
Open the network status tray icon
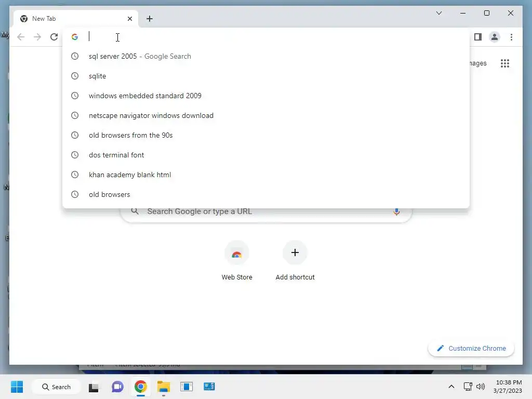tap(468, 387)
